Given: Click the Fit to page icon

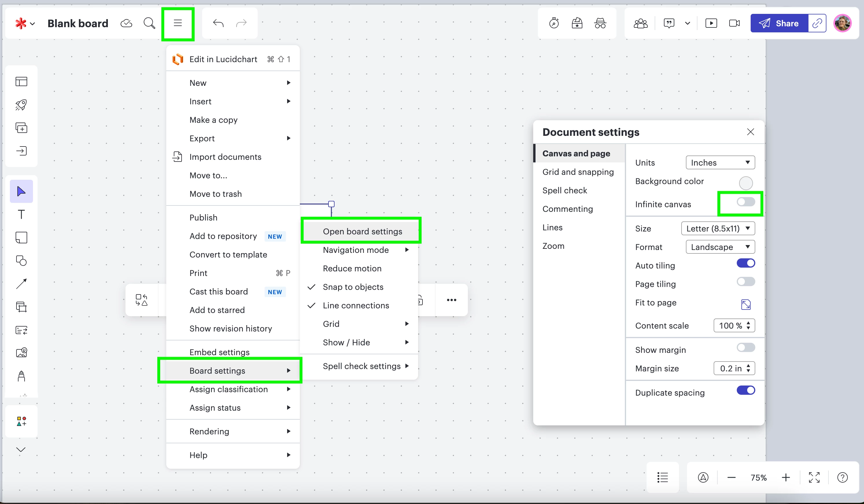Looking at the screenshot, I should click(x=746, y=304).
